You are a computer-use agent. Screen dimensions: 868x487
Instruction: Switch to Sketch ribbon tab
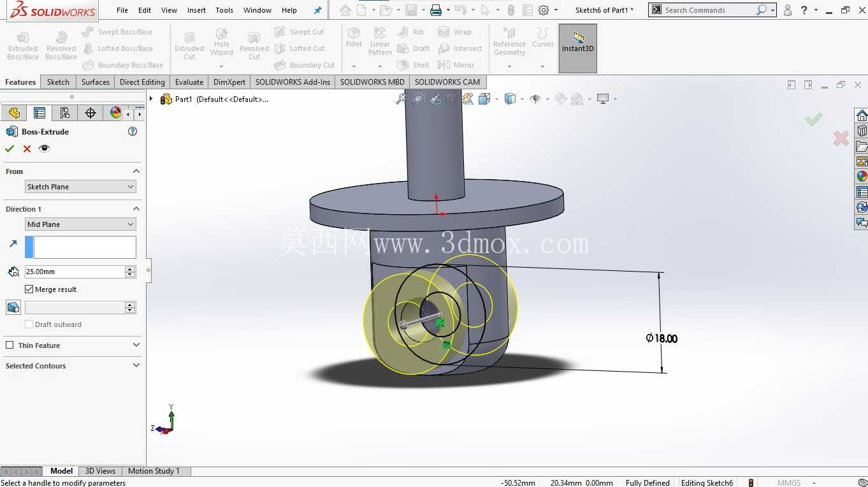(x=58, y=82)
